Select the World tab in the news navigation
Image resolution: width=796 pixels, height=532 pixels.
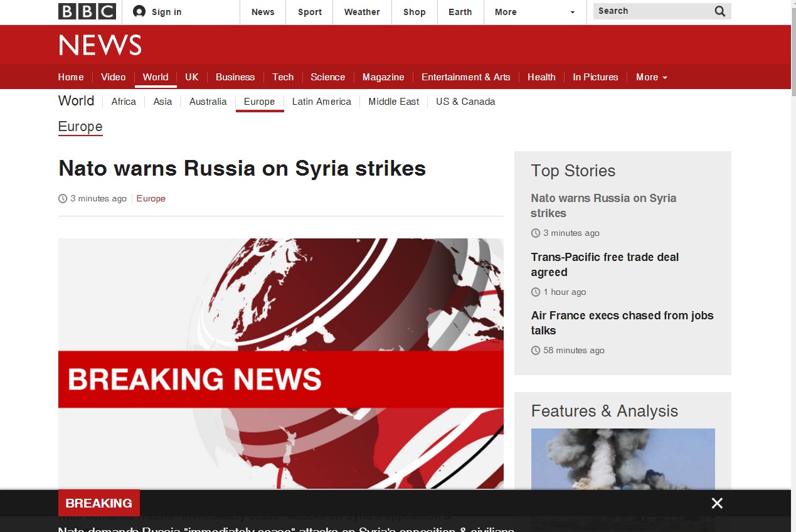(156, 77)
